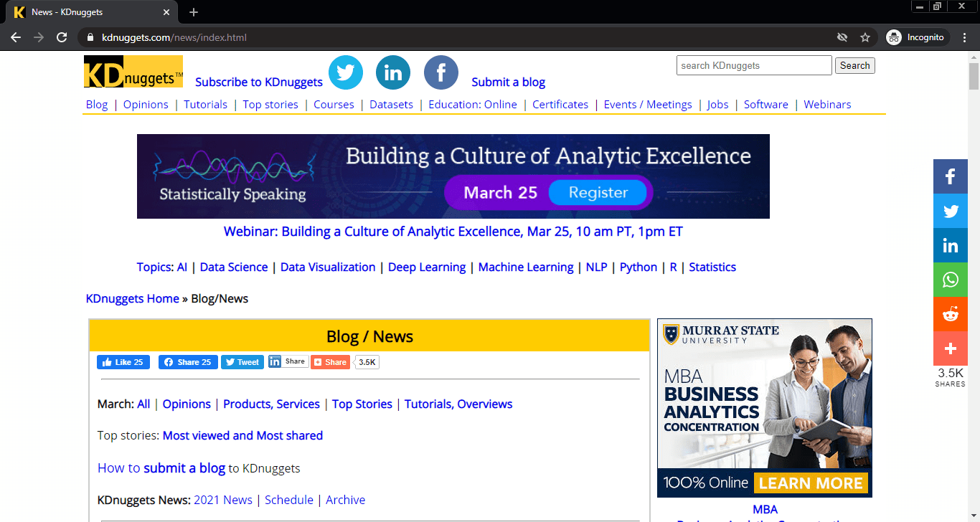Open Most viewed and Most shared link
This screenshot has width=980, height=522.
242,435
